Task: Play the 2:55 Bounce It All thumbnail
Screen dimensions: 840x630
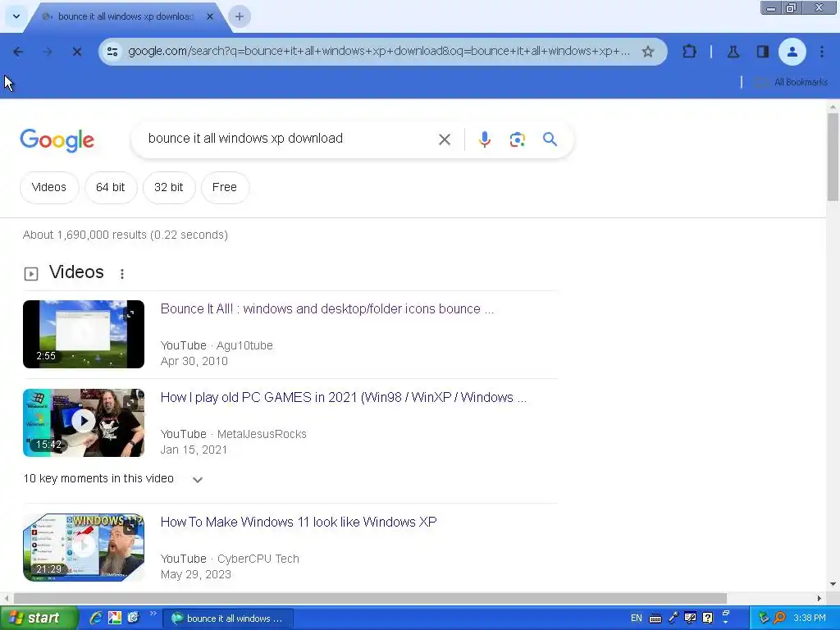Action: [x=84, y=335]
